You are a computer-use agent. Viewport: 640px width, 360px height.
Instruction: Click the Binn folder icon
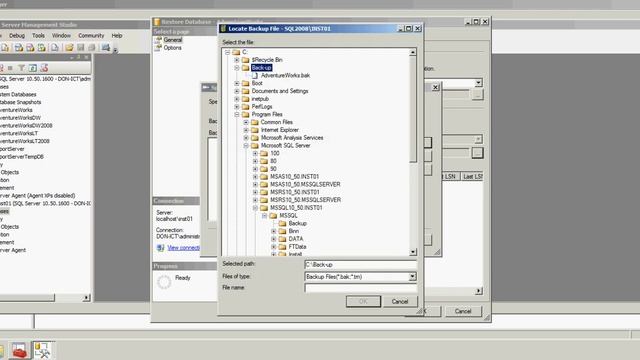pyautogui.click(x=282, y=231)
